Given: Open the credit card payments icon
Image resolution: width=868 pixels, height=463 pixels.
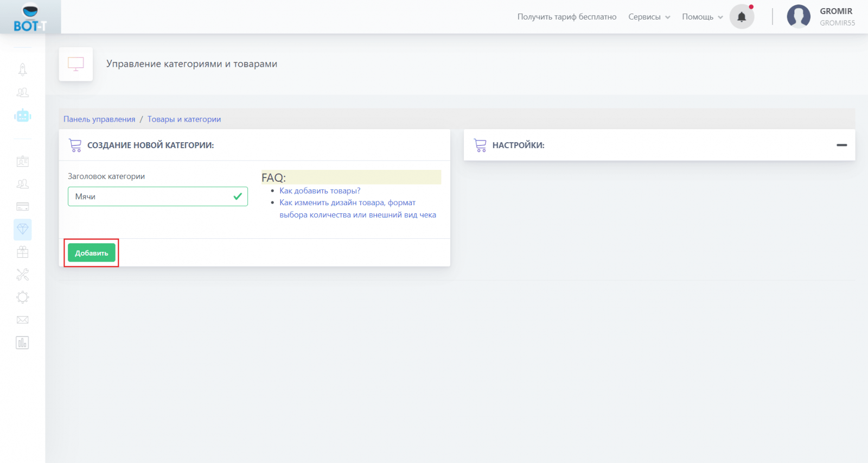Looking at the screenshot, I should click(x=22, y=207).
